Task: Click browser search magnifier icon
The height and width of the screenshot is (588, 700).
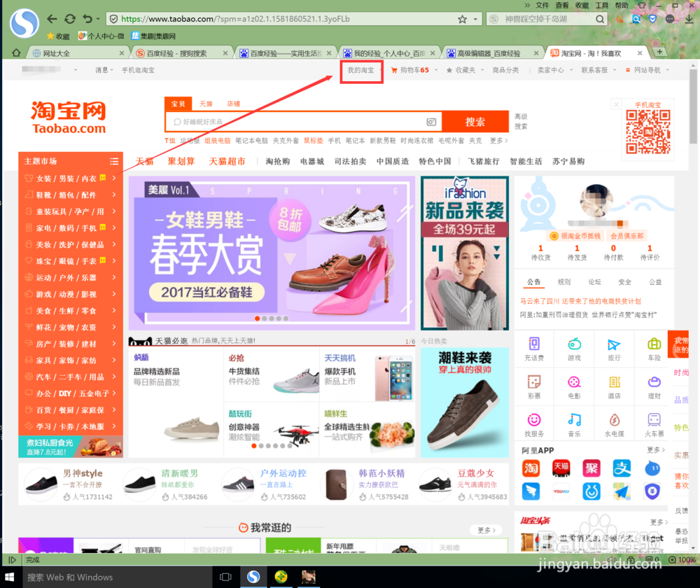Action: 600,19
